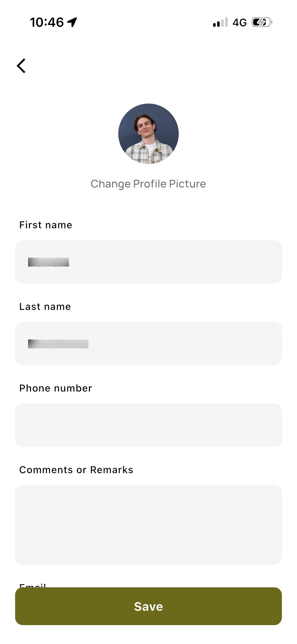Image resolution: width=297 pixels, height=644 pixels.
Task: Open the circular profile picture
Action: (148, 134)
